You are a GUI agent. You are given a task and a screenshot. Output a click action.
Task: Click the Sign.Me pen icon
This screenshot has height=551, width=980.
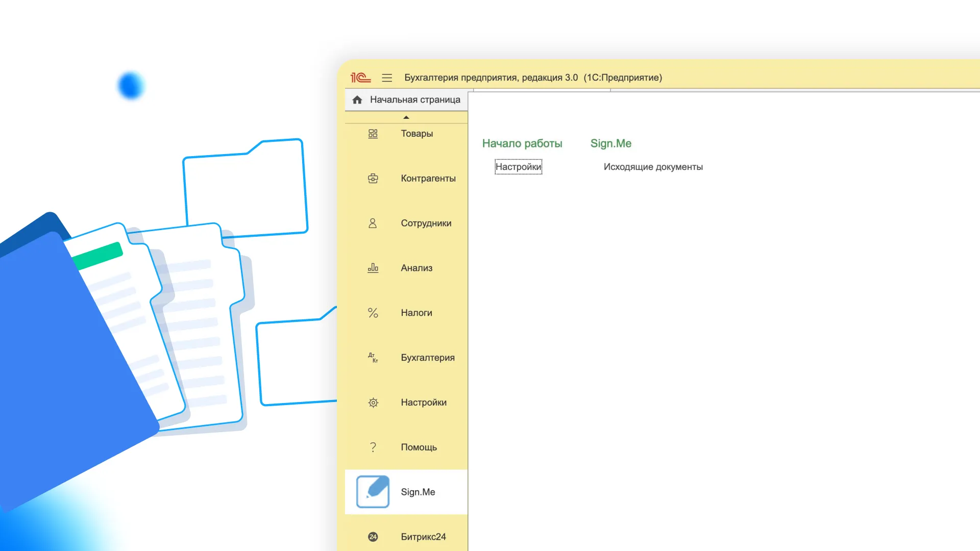(x=373, y=492)
